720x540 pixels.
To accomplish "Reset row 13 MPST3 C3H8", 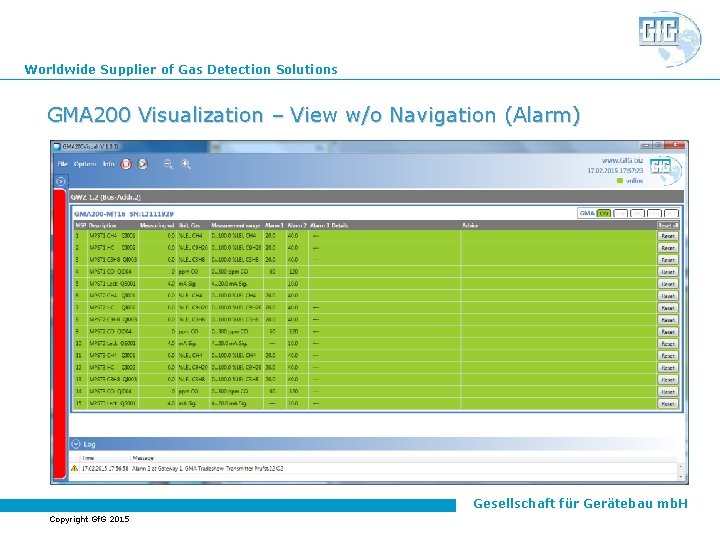I will coord(668,380).
